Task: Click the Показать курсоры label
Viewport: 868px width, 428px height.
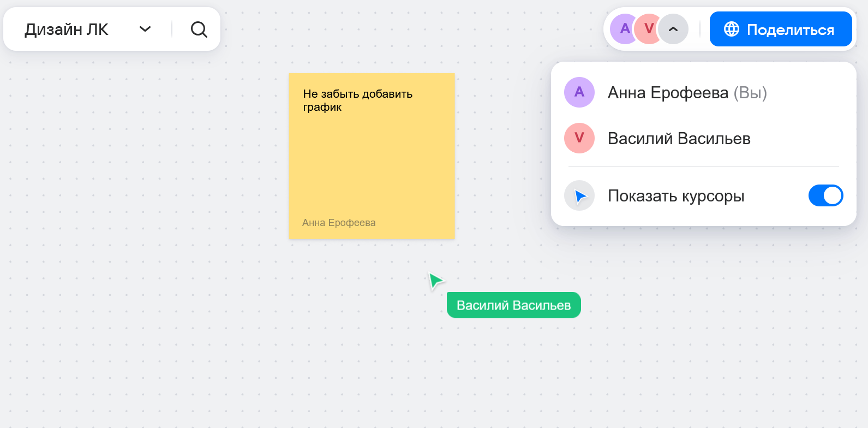Action: [x=676, y=196]
